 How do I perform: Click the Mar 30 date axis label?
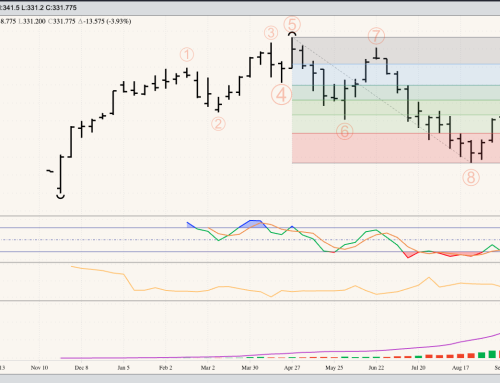(x=250, y=368)
